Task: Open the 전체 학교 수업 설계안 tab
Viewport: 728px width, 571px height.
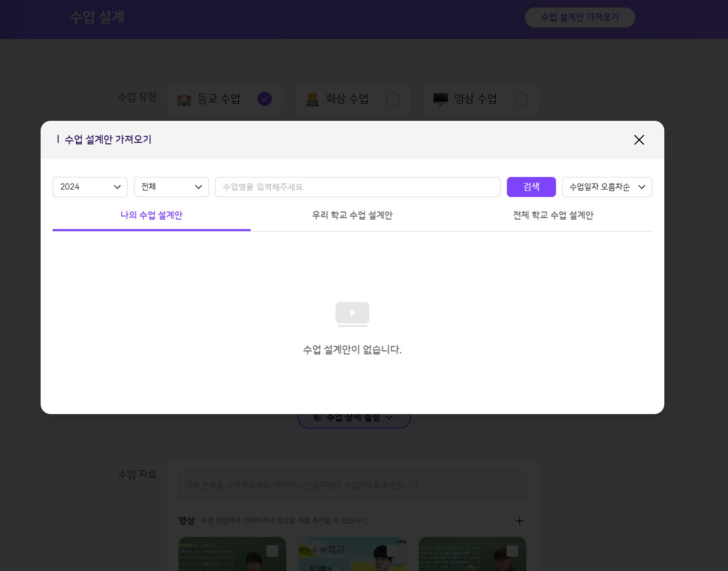Action: (553, 216)
